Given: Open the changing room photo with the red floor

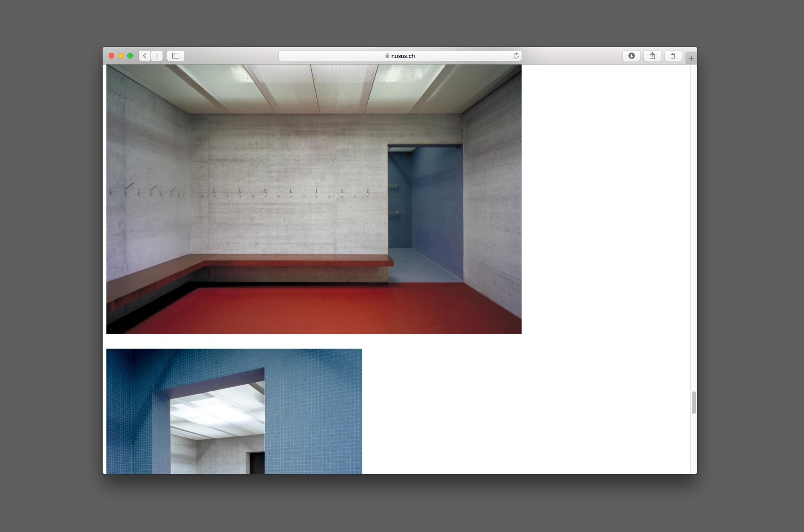Looking at the screenshot, I should [314, 200].
